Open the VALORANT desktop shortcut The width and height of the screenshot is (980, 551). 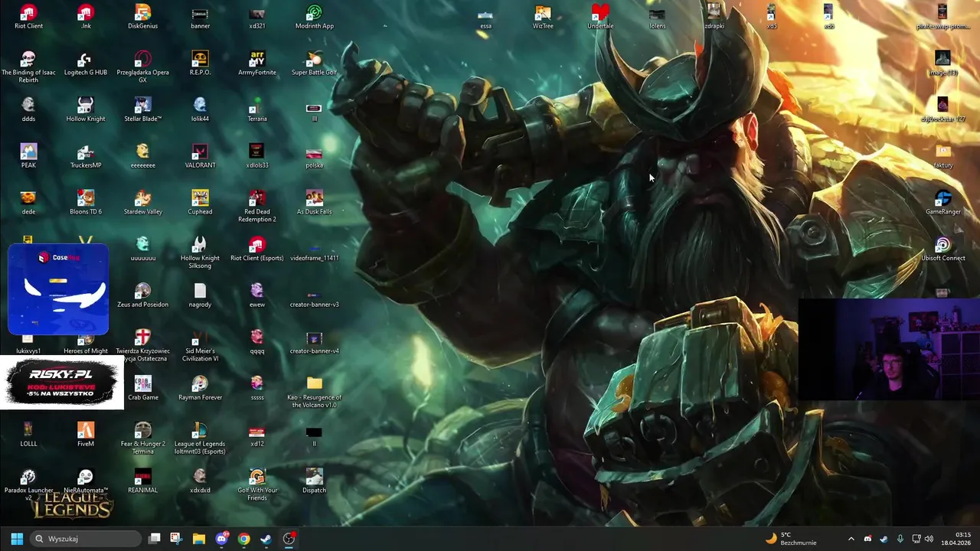coord(200,156)
